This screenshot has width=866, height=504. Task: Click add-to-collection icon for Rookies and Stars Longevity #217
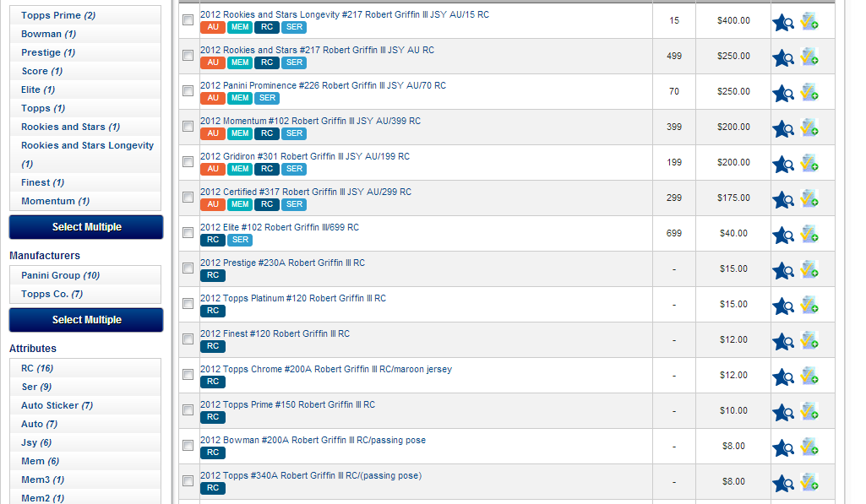[809, 21]
